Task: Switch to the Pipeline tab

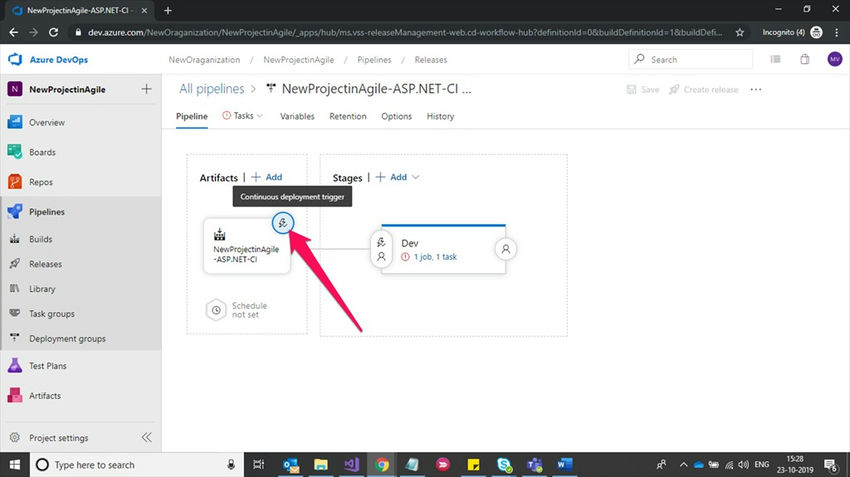Action: click(192, 116)
